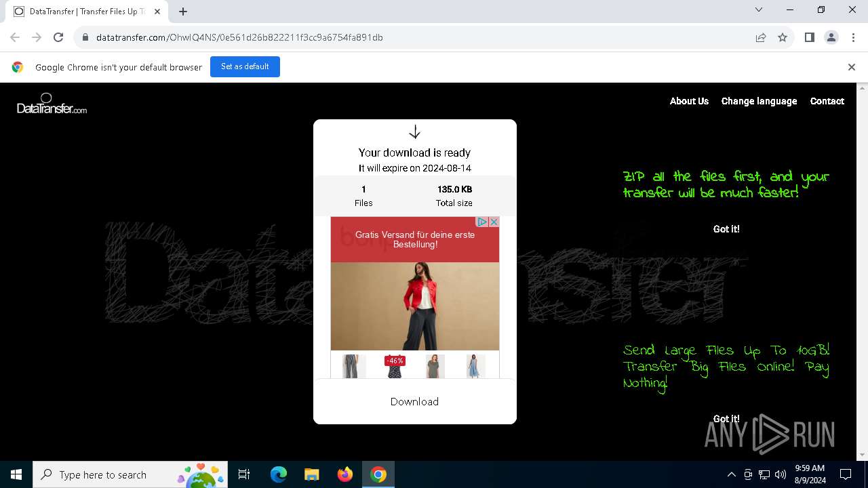Dismiss the ZIP tip with Got it!
Viewport: 868px width, 488px height.
726,229
